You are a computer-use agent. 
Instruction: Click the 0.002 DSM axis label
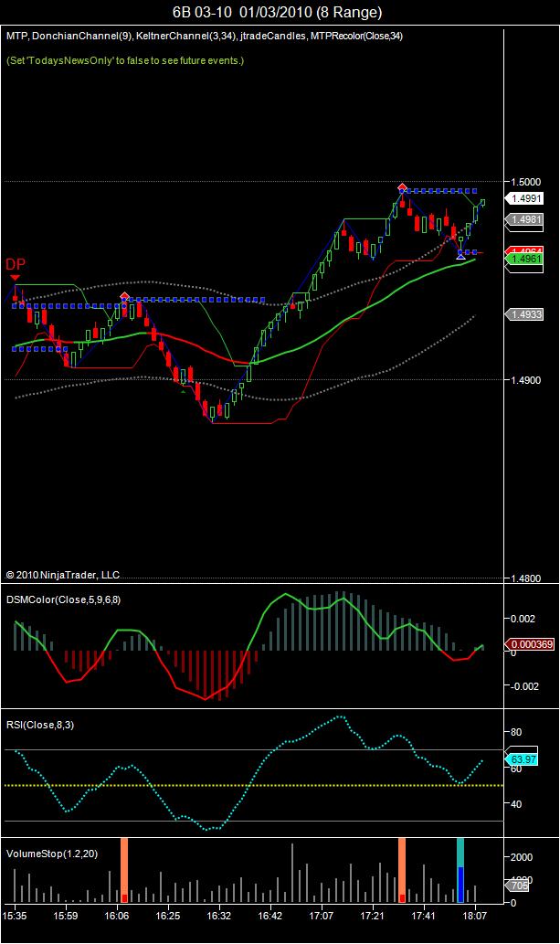(x=523, y=619)
